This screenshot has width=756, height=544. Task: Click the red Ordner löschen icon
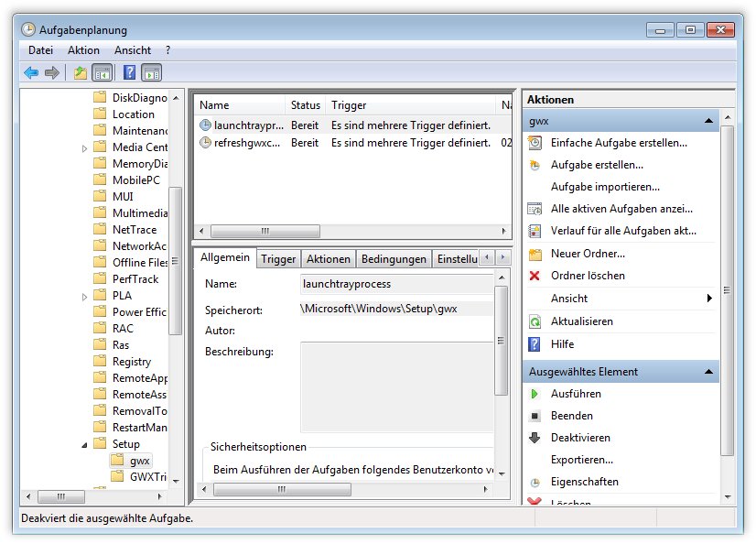[535, 276]
